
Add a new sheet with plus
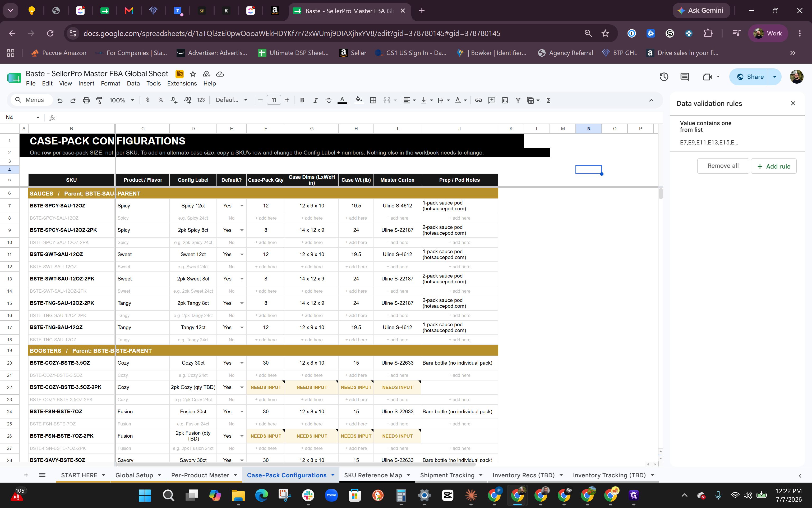[26, 475]
